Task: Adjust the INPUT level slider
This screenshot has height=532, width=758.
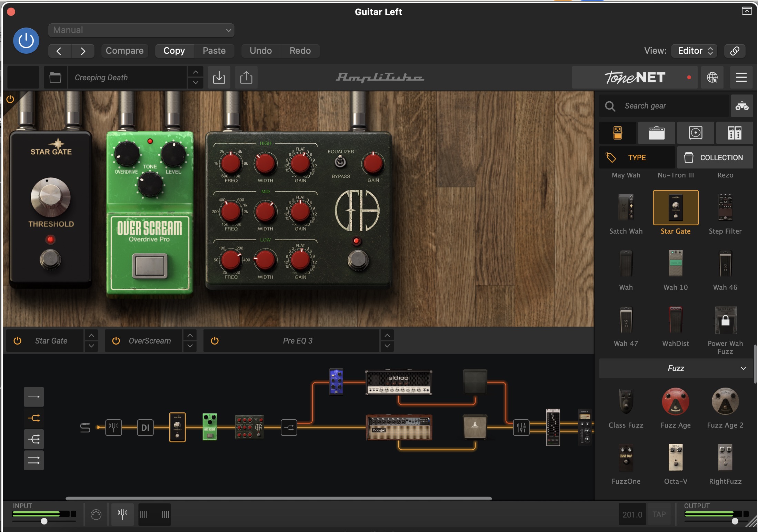Action: click(x=44, y=521)
